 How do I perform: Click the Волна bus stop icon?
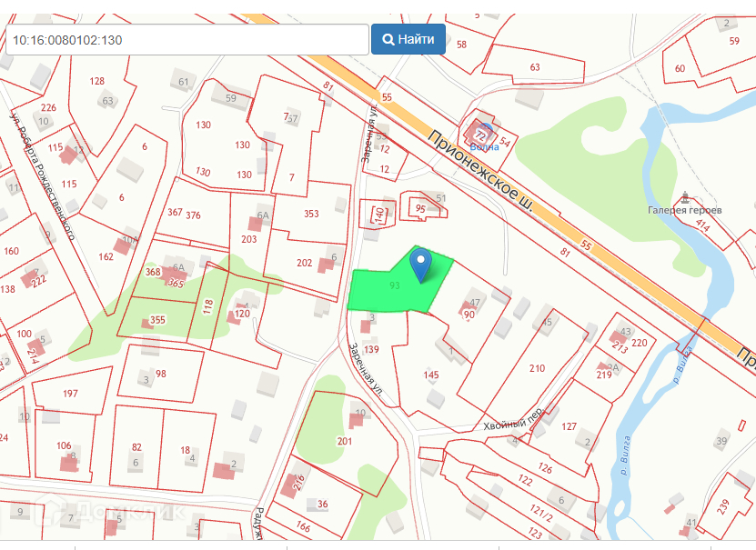pos(485,131)
